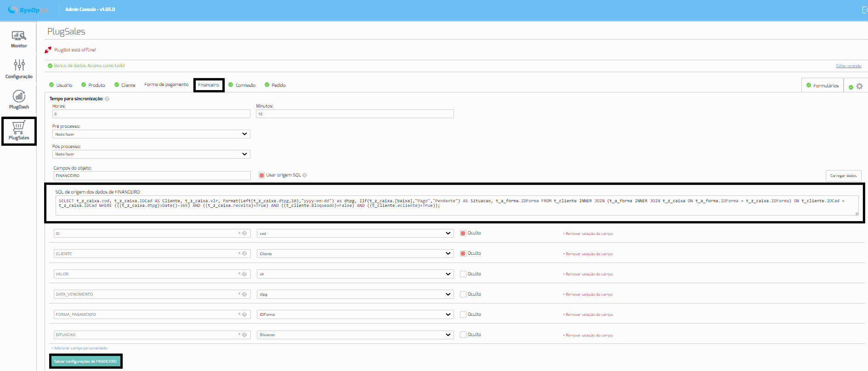Select the Financeiro tab
The width and height of the screenshot is (868, 371).
point(209,85)
